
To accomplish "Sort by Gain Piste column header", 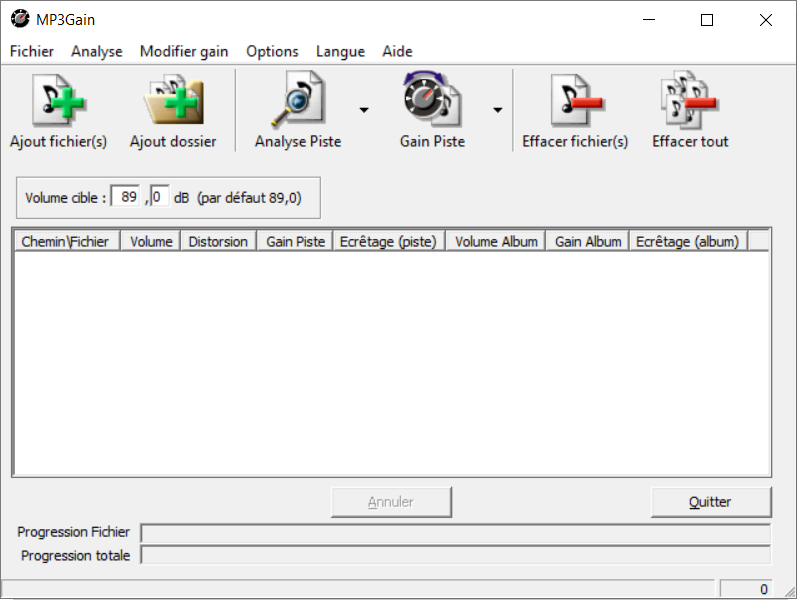I will (295, 241).
